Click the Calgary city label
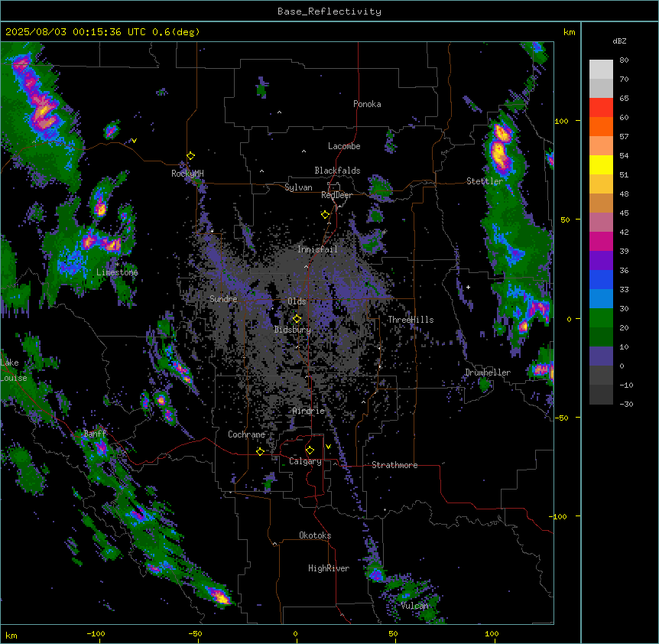The height and width of the screenshot is (644, 659). tap(305, 461)
